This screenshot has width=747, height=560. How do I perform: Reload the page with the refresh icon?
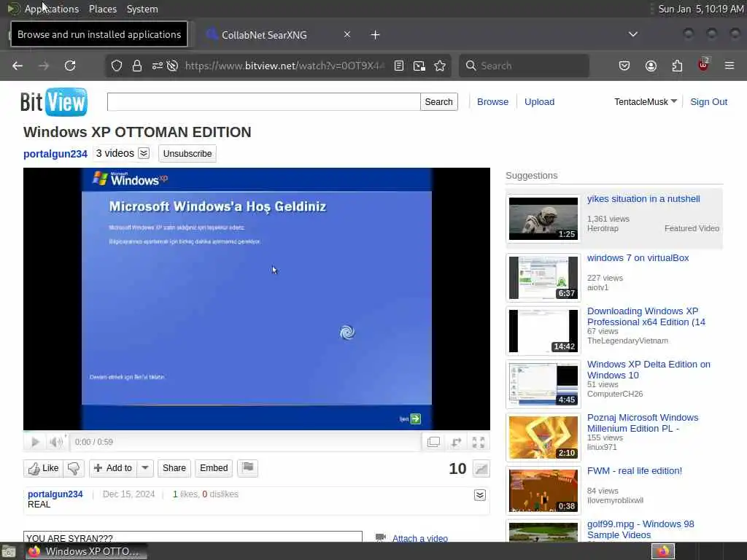click(x=70, y=66)
